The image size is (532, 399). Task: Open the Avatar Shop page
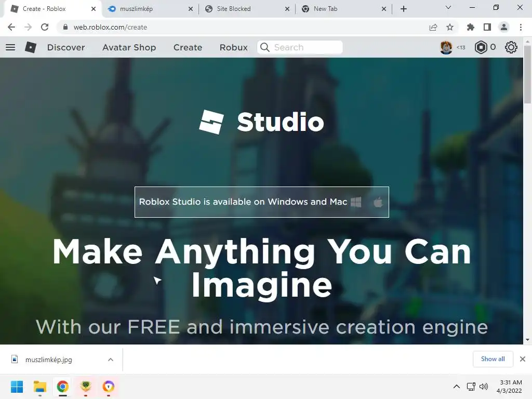click(x=129, y=47)
